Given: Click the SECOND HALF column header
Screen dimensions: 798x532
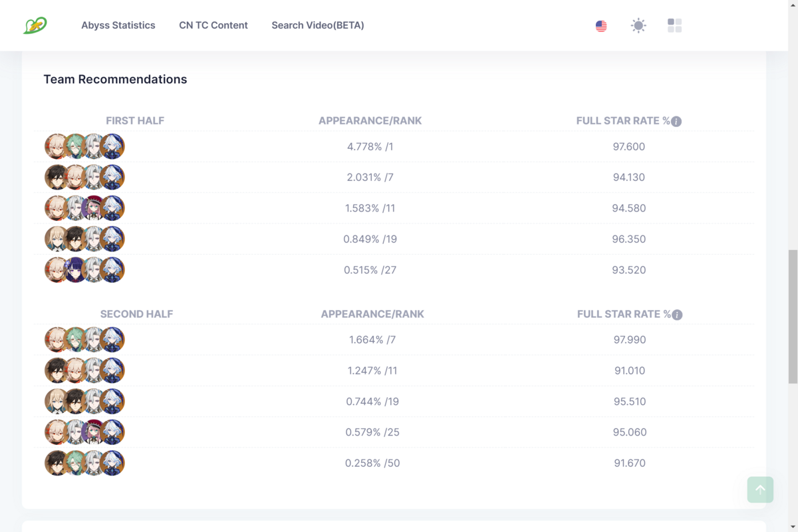Looking at the screenshot, I should click(x=136, y=314).
